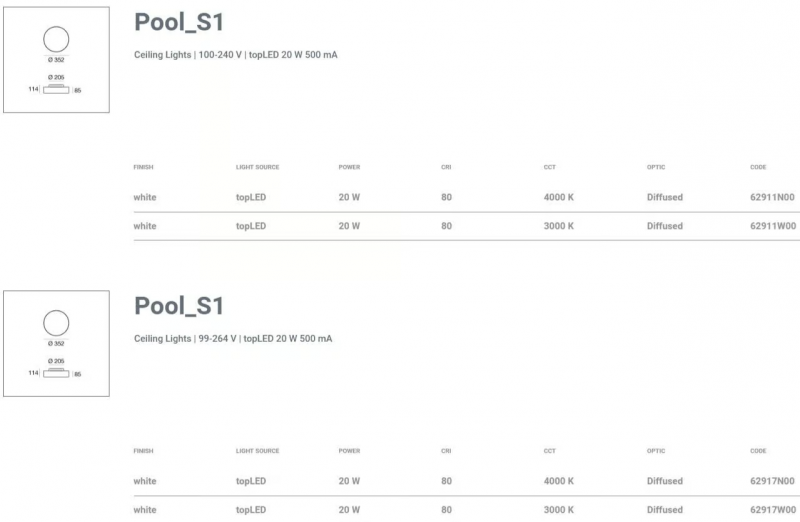The height and width of the screenshot is (522, 800).
Task: Select the 4000 K value in second table
Action: click(559, 481)
